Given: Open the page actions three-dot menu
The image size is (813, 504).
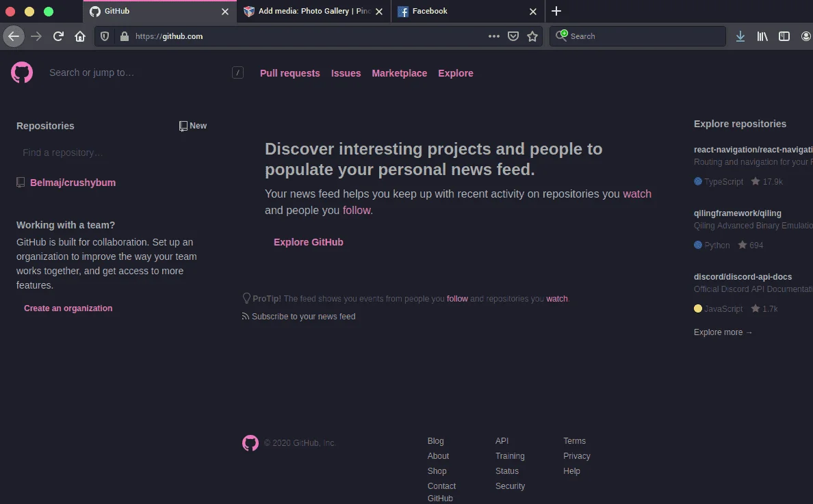Looking at the screenshot, I should 493,36.
